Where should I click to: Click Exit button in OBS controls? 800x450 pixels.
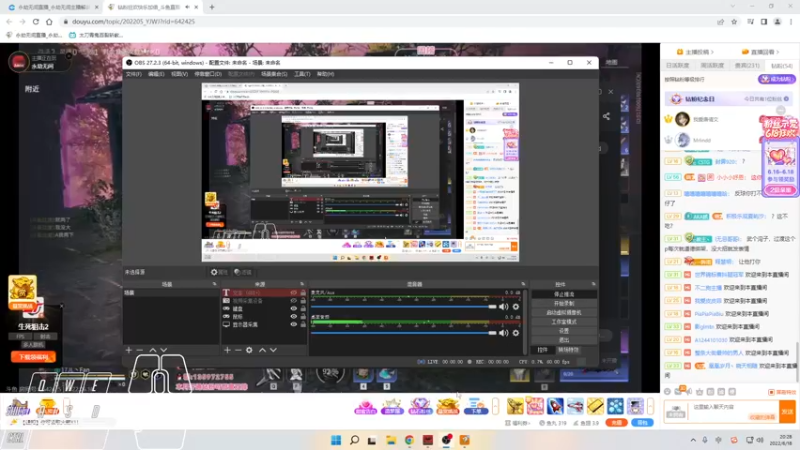[564, 340]
